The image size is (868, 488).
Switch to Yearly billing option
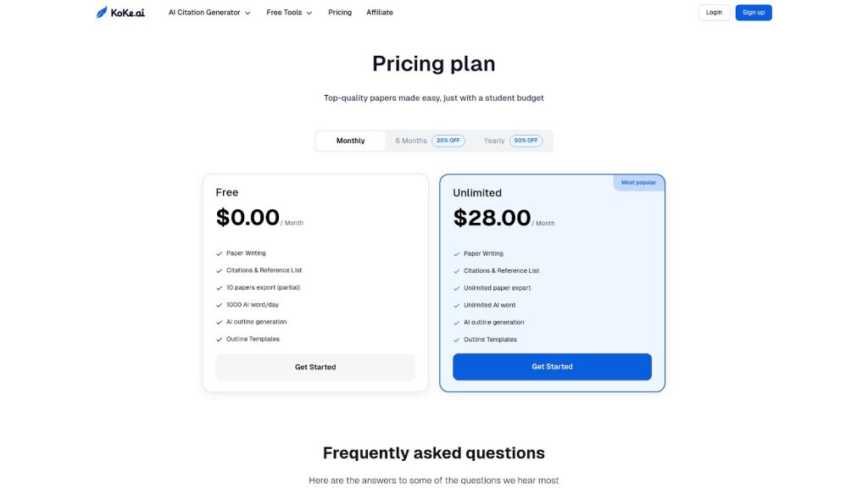click(x=494, y=141)
